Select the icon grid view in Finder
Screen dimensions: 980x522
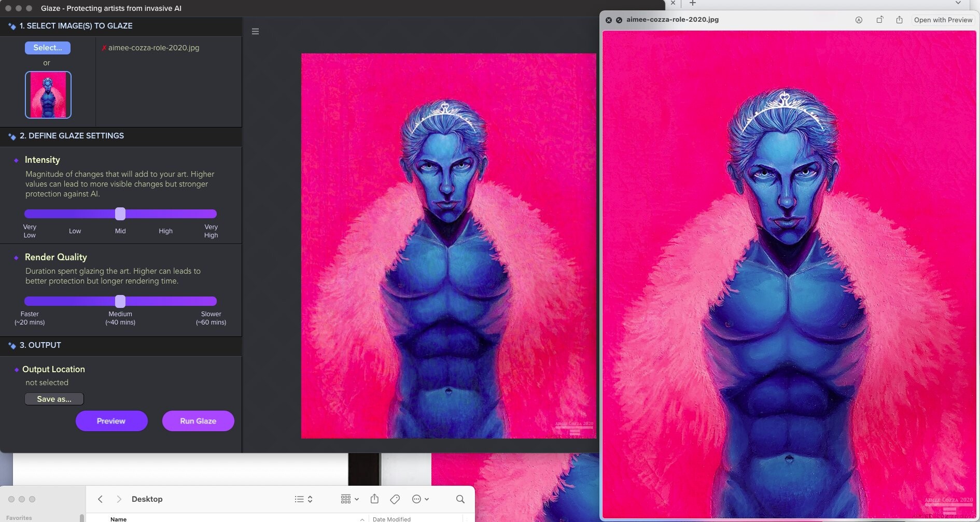(345, 499)
